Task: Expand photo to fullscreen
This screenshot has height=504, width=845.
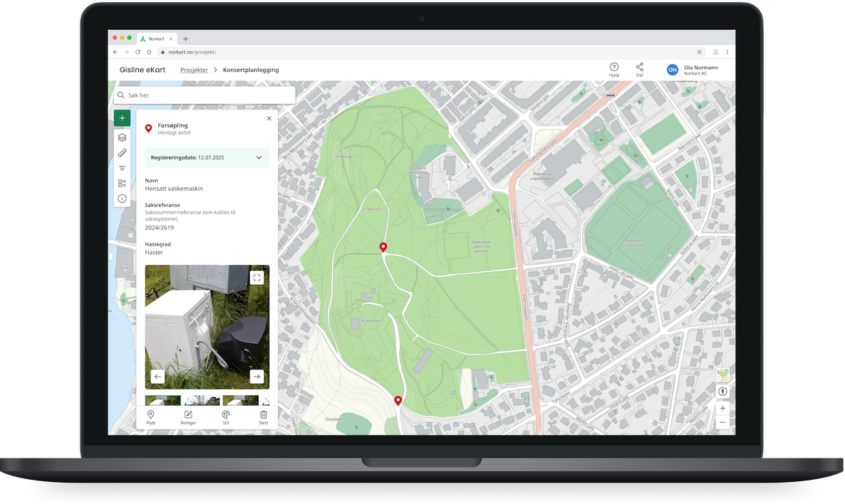Action: tap(256, 278)
